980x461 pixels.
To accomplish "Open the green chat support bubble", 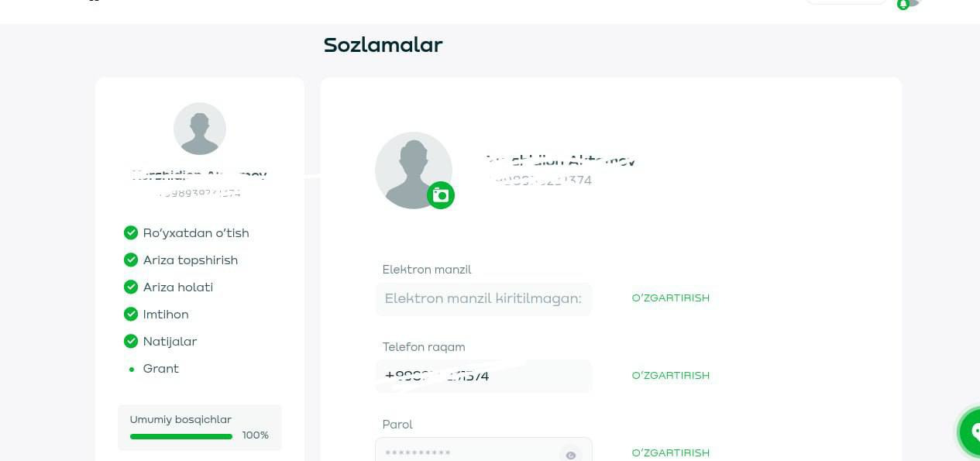I will point(971,431).
